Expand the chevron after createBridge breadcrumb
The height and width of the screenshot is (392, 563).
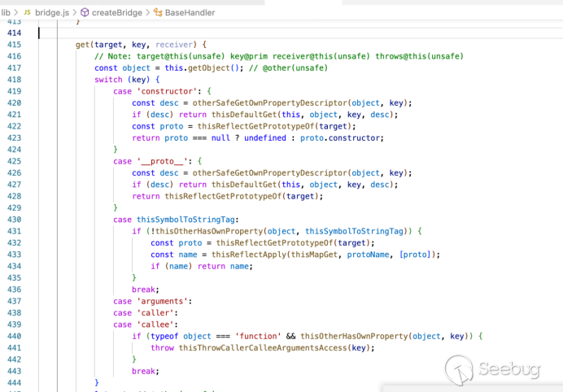[x=148, y=12]
